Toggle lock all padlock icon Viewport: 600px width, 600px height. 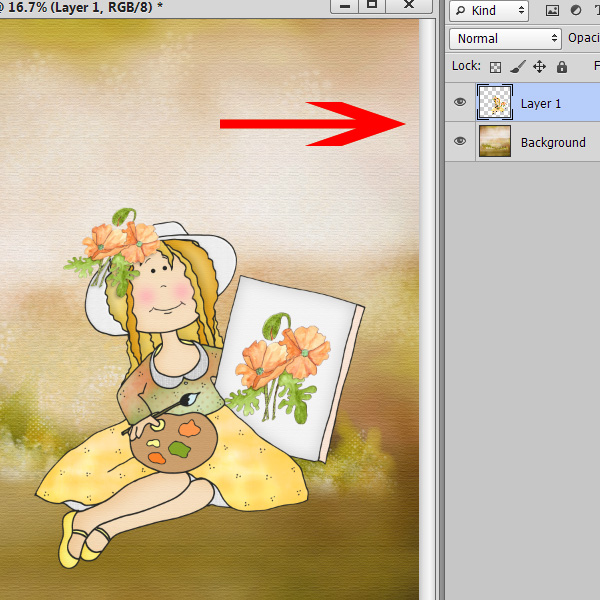coord(561,67)
